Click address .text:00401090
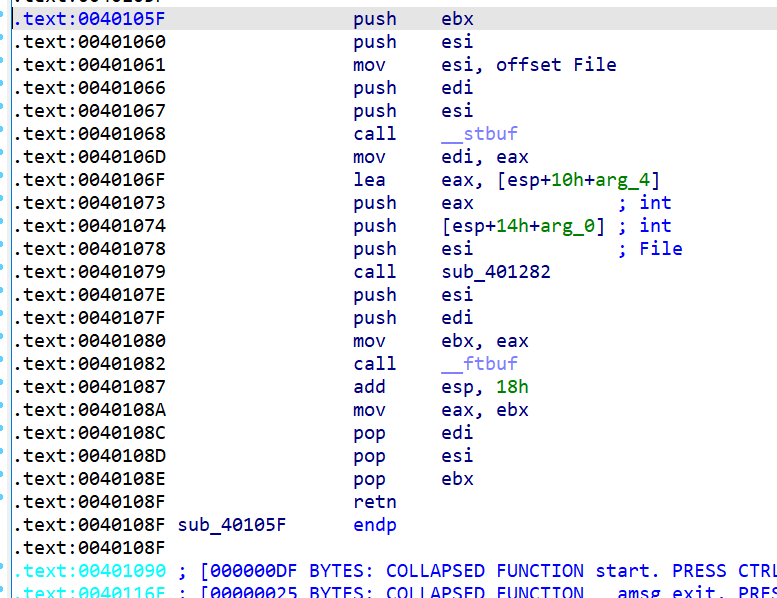Viewport: 777px width, 598px height. pyautogui.click(x=89, y=571)
